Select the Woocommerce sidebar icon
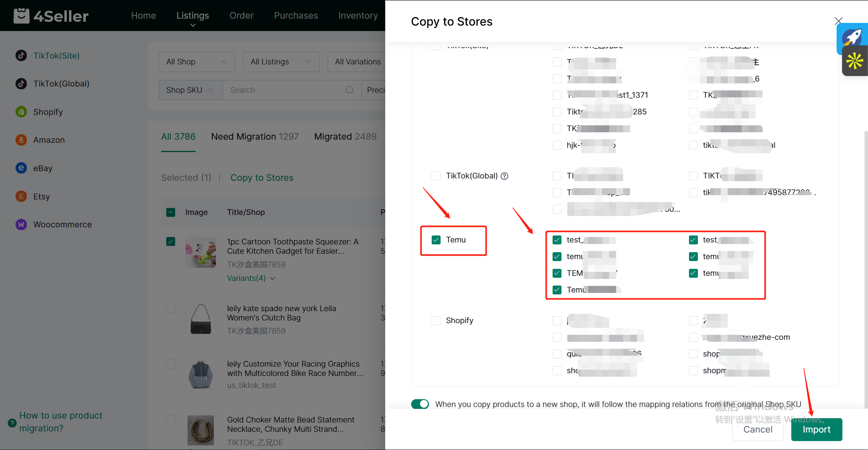Image resolution: width=868 pixels, height=450 pixels. coord(21,224)
